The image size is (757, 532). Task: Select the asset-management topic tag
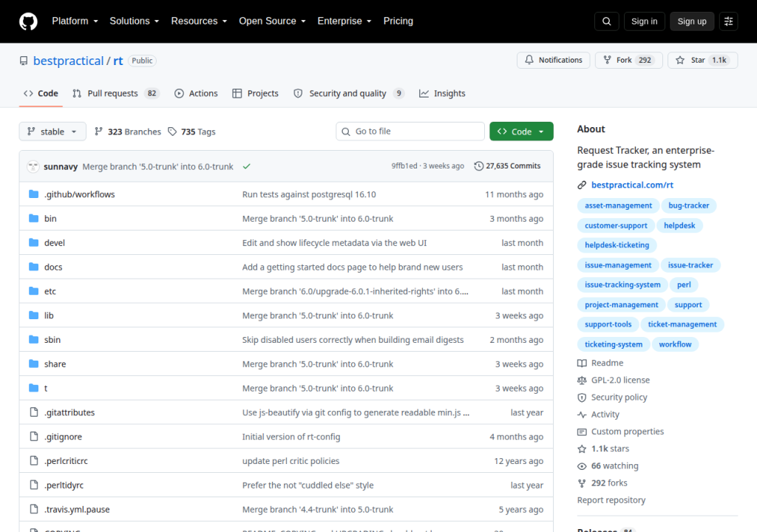[x=618, y=205]
